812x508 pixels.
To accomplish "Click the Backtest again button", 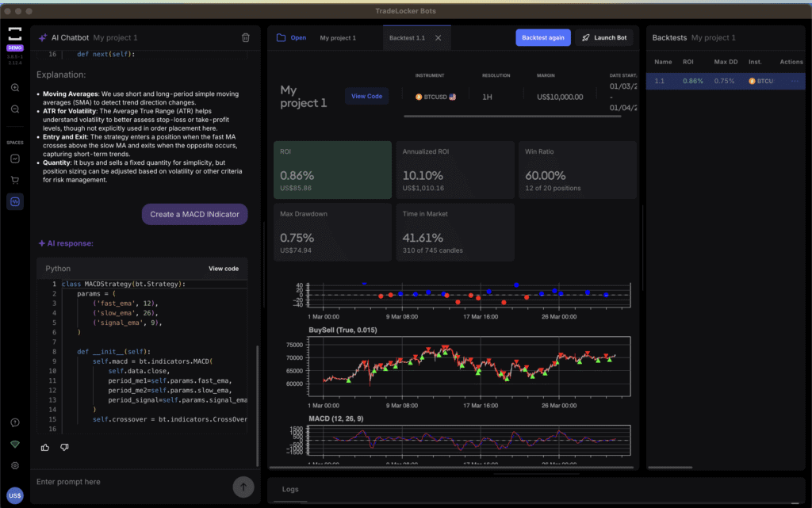I will 543,38.
